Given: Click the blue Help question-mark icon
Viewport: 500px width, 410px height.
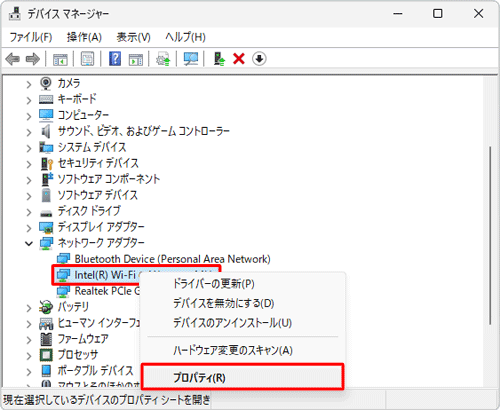Looking at the screenshot, I should [115, 59].
